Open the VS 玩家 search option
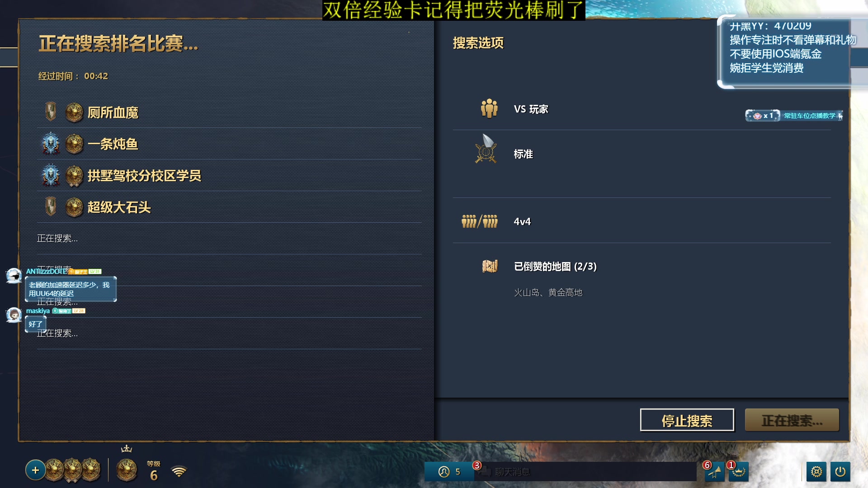Viewport: 868px width, 488px height. 642,109
